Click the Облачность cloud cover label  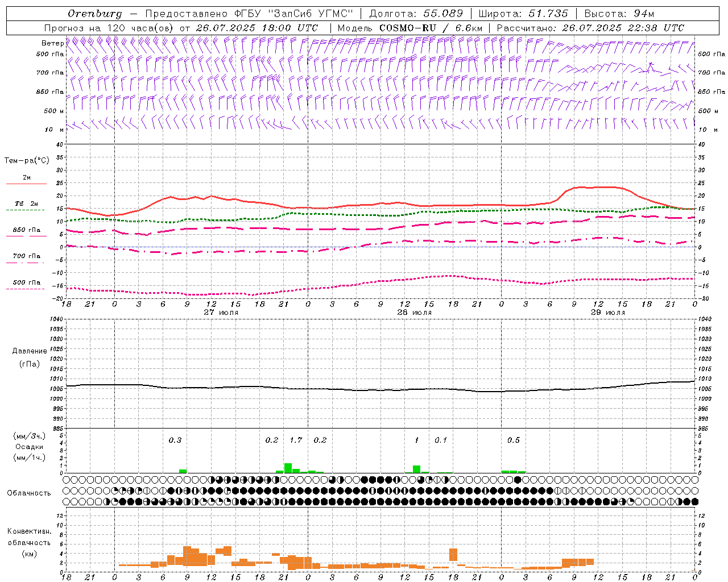pos(29,493)
